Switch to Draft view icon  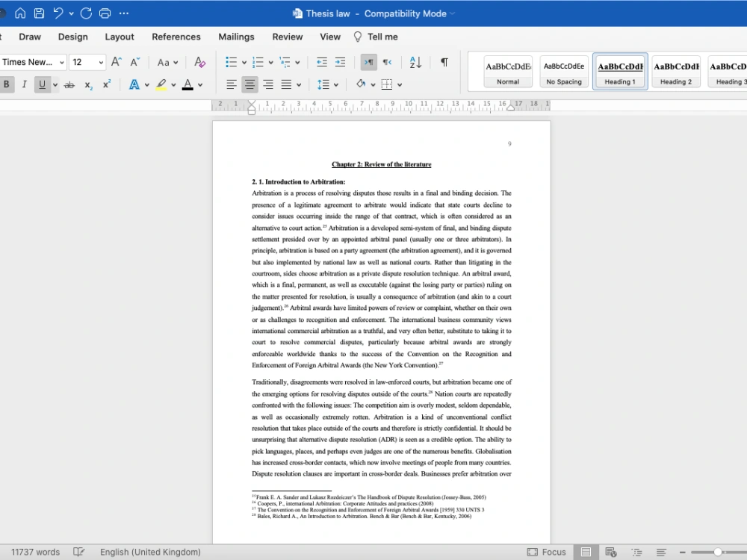(x=661, y=552)
